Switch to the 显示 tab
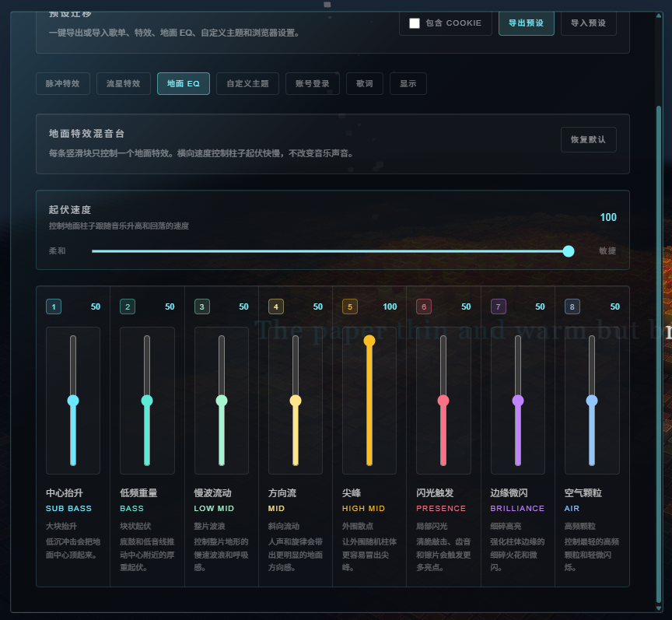 point(408,83)
